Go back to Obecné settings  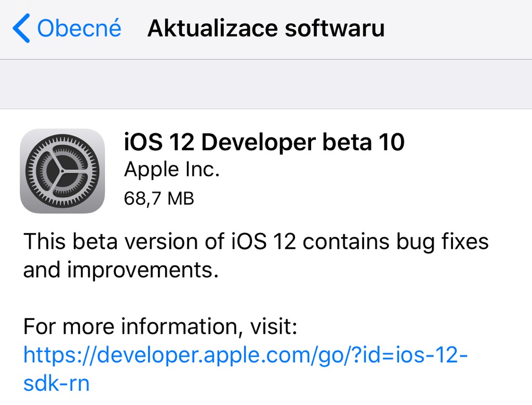(67, 28)
